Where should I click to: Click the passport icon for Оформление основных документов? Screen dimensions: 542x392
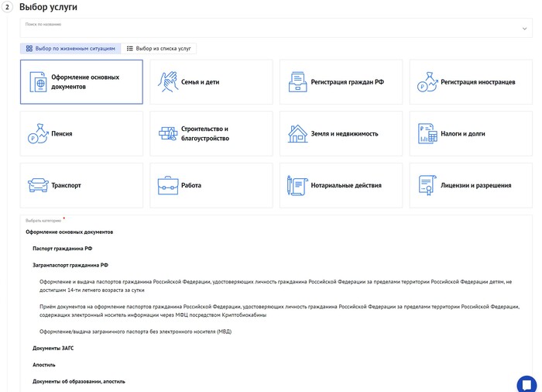click(38, 82)
